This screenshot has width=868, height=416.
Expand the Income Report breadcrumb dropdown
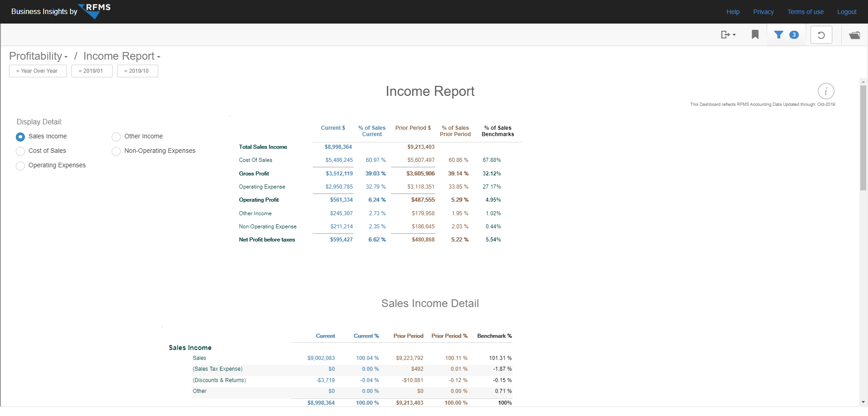coord(122,56)
